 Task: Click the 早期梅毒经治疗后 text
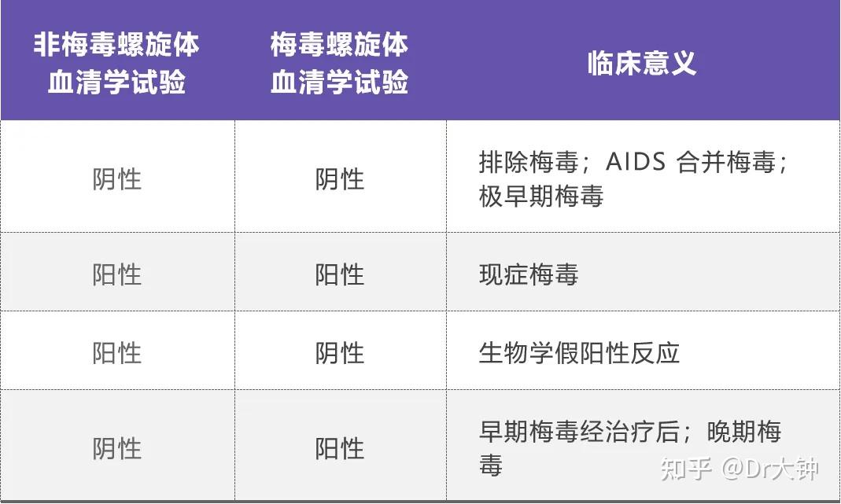click(x=579, y=432)
